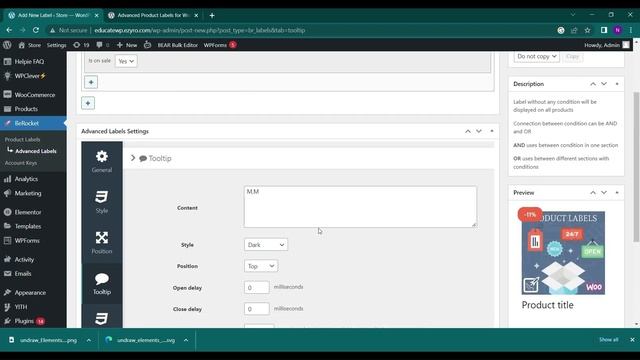The image size is (640, 360).
Task: Add condition with inner plus button
Action: point(91,82)
